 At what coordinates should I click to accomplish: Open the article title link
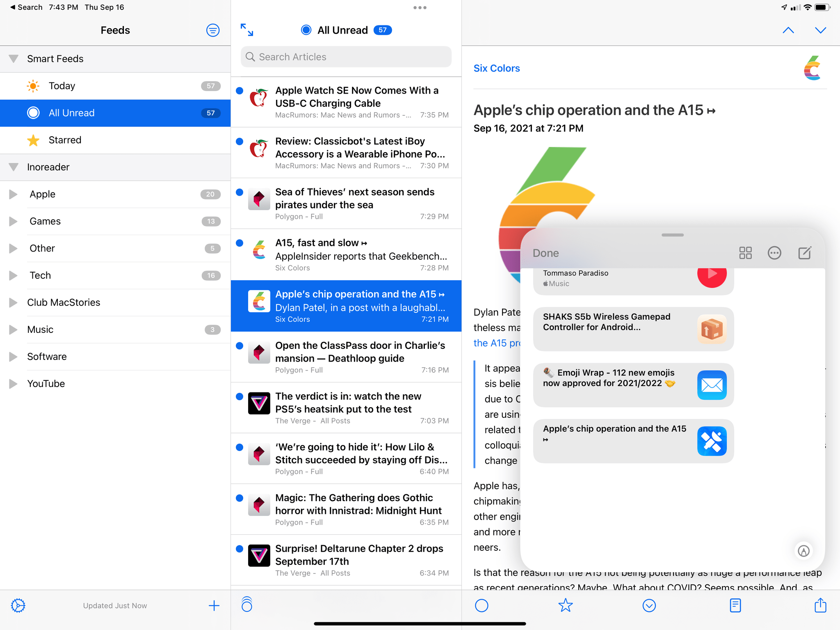[594, 110]
